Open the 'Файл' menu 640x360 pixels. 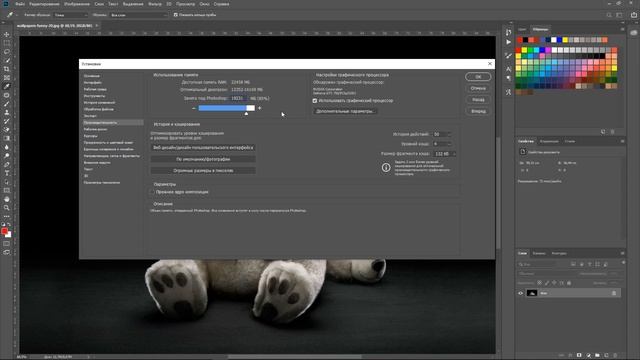(20, 4)
